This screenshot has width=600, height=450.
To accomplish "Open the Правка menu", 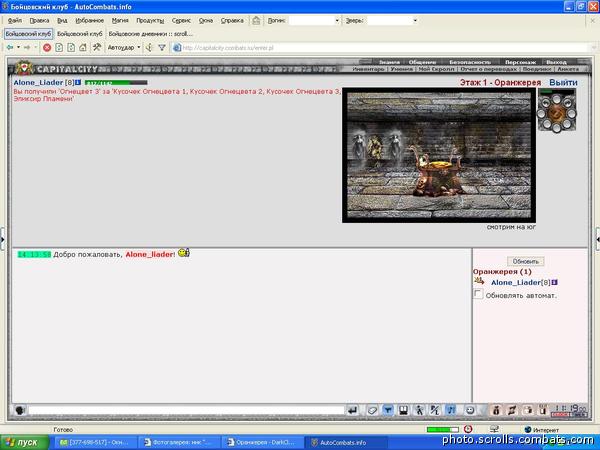I will [39, 21].
